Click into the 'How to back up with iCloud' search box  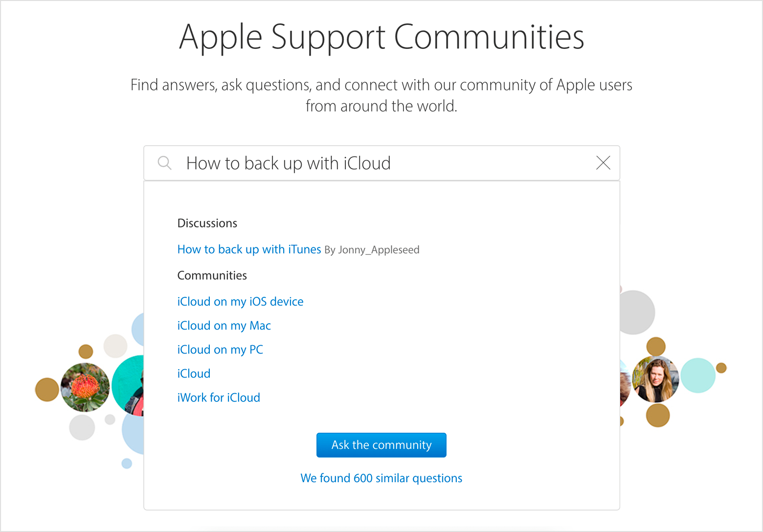pos(381,163)
